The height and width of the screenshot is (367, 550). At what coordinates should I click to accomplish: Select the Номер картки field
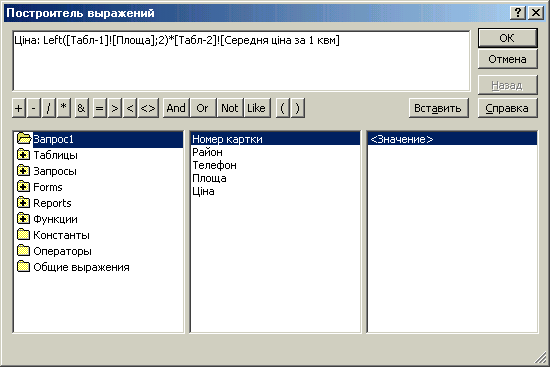point(275,139)
